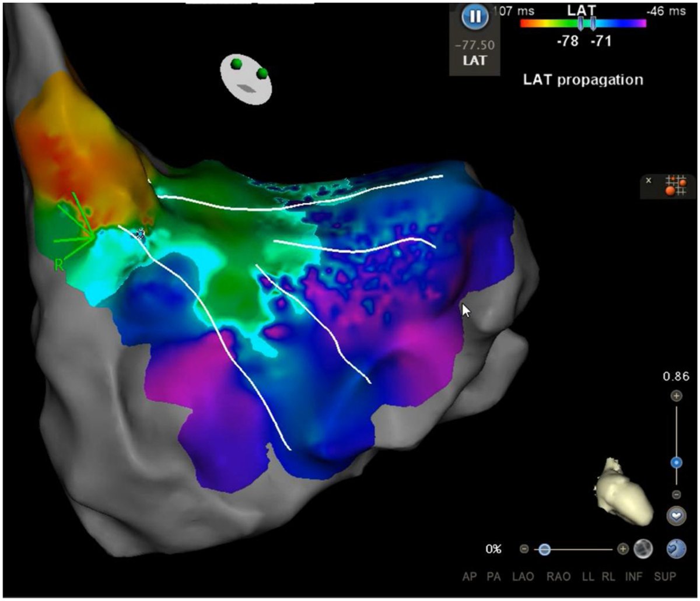Screen dimensions: 700x601
Task: Click the -78 handle on LAT color bar
Action: click(x=580, y=23)
